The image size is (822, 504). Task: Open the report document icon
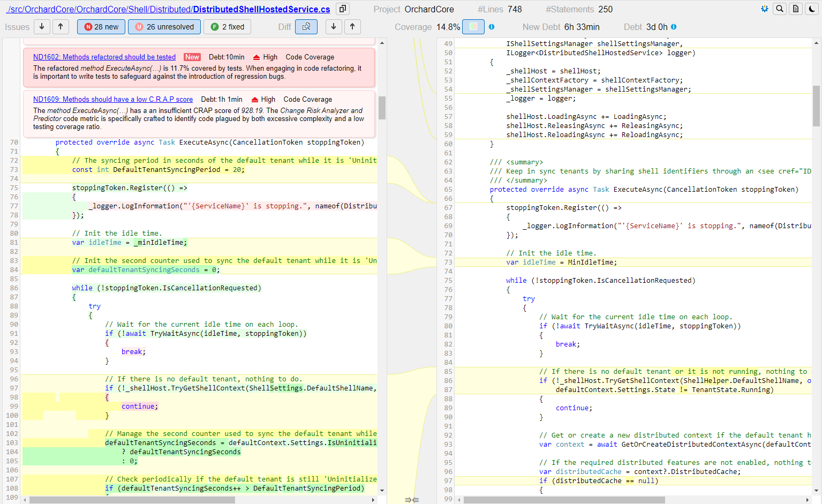pos(796,9)
